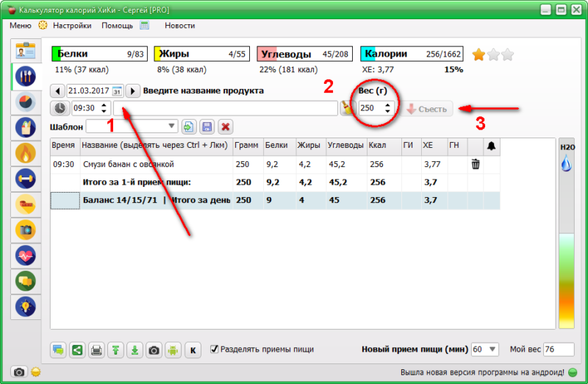Open the Помощь menu
Viewport: 588px width, 384px height.
click(117, 25)
